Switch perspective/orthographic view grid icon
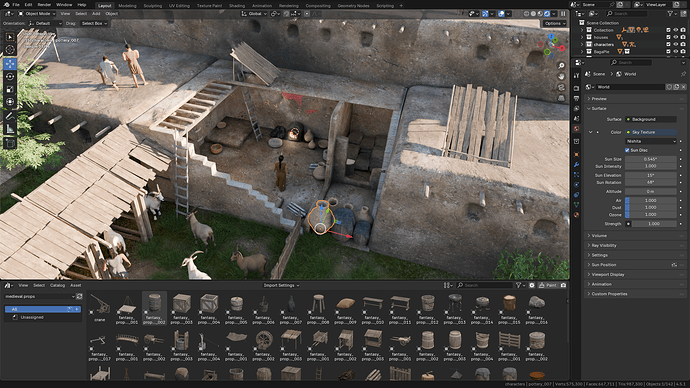Viewport: 690px width, 388px height. [561, 99]
